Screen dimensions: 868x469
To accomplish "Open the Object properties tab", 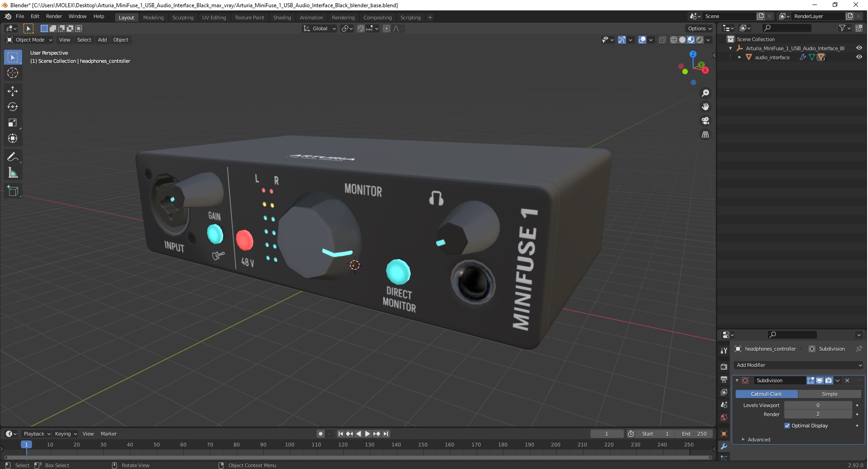I will click(x=724, y=434).
